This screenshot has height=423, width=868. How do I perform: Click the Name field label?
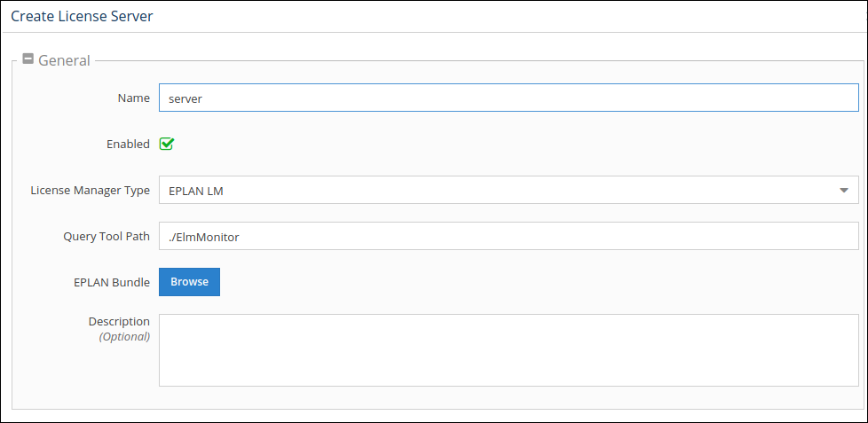(x=133, y=98)
